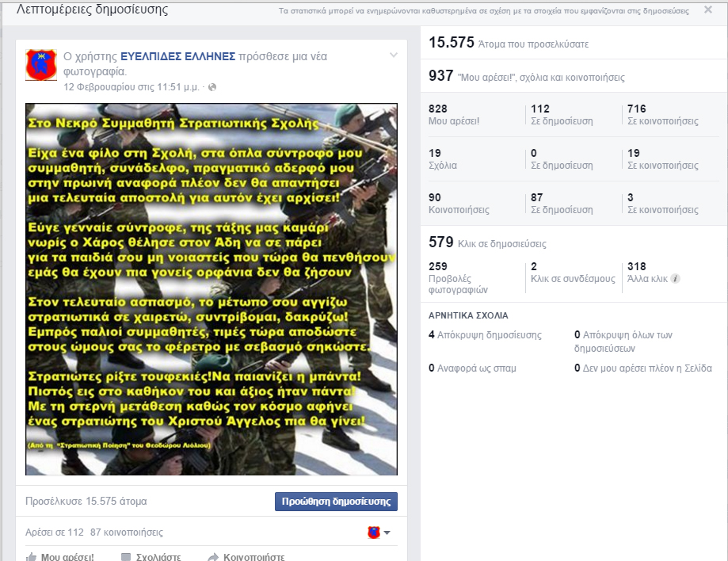728x561 pixels.
Task: Select the 'Λεπτομέρειες δημοσίευσης' dialog title
Action: click(93, 9)
